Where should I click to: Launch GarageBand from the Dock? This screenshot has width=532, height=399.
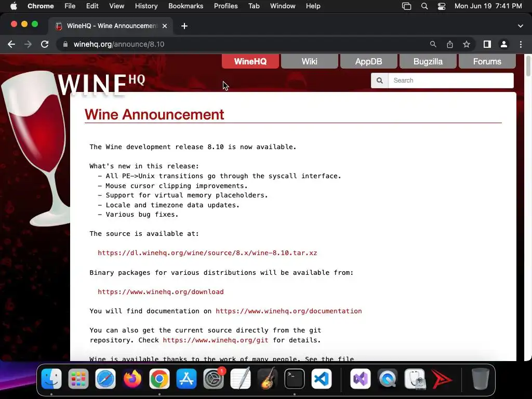tap(268, 379)
